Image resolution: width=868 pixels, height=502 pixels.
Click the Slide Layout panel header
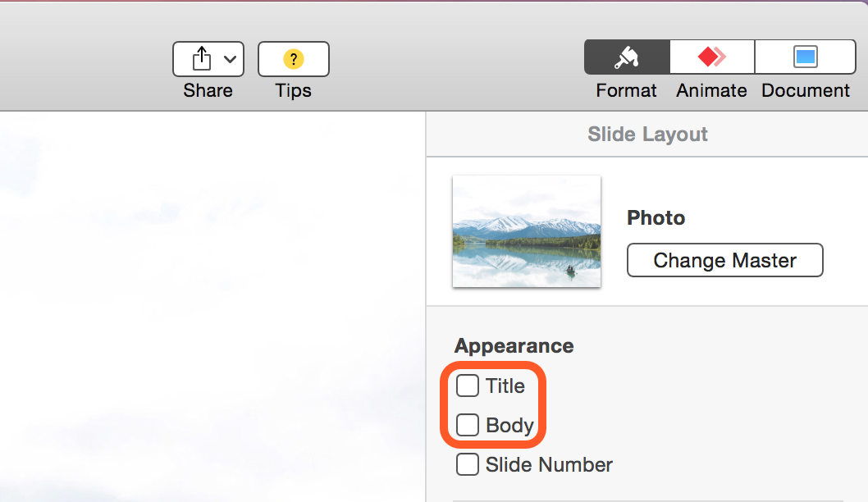[647, 134]
